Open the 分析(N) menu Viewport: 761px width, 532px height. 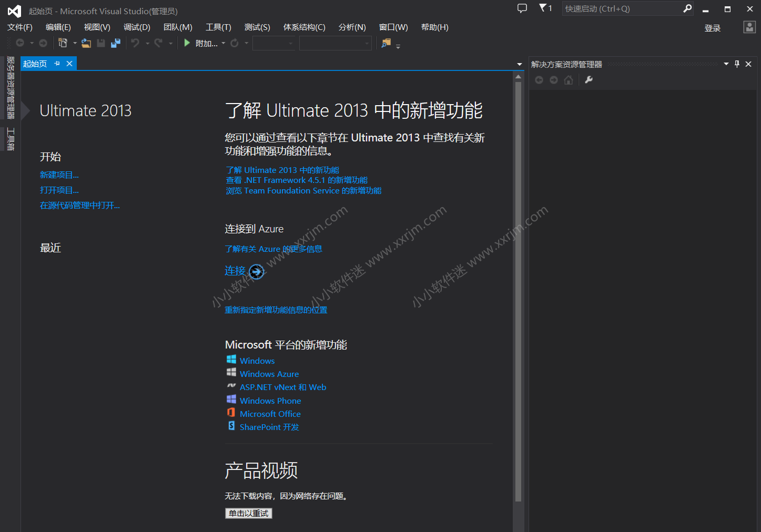click(x=352, y=27)
